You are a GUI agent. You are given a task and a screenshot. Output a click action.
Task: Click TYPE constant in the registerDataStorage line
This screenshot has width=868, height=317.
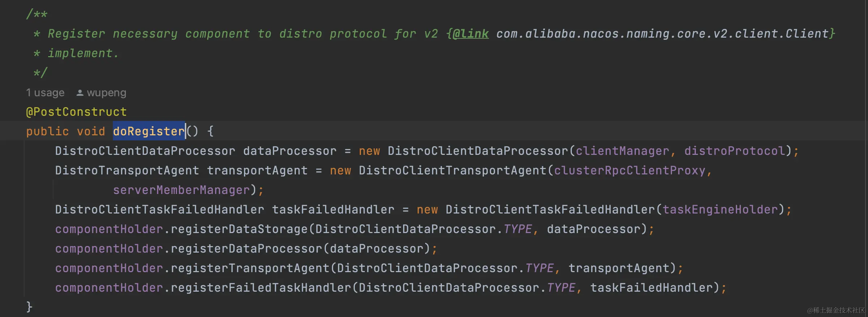tap(518, 229)
